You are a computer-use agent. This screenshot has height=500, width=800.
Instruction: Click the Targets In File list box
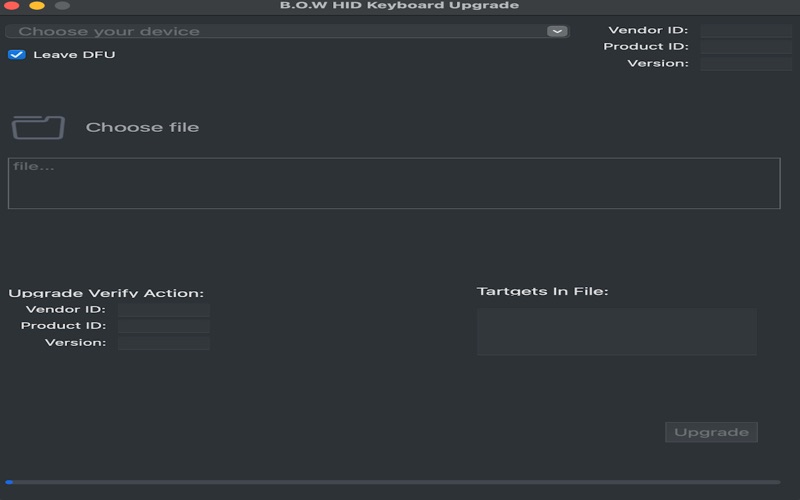coord(617,331)
